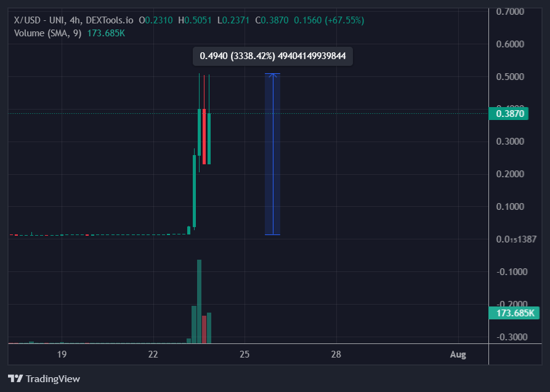Click the Aug label on time axis

coord(458,354)
